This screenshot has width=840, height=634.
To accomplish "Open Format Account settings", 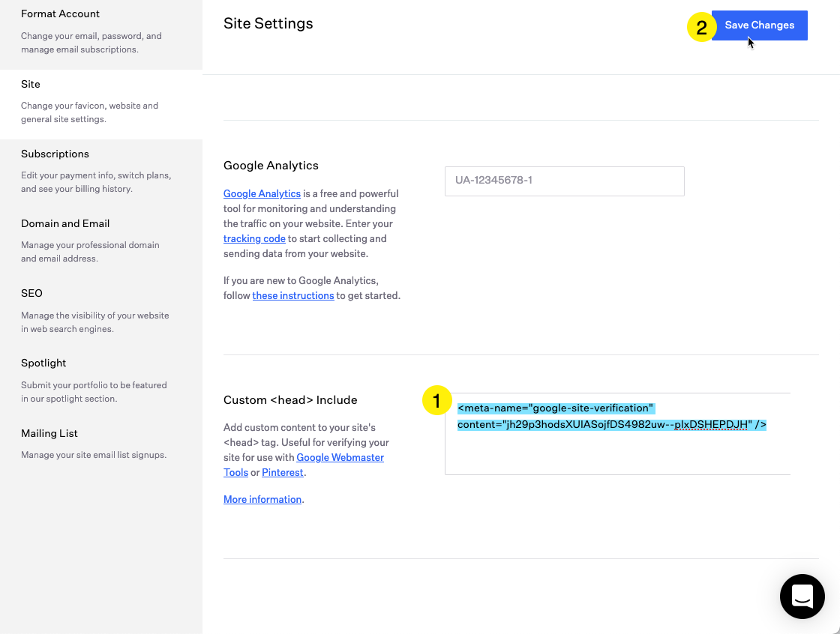I will point(60,14).
